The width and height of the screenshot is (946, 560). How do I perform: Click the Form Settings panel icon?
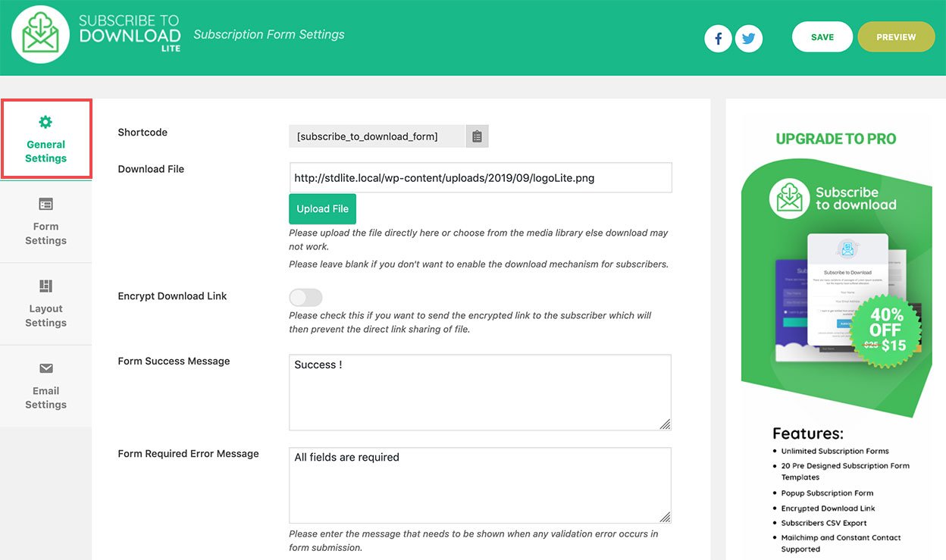coord(45,204)
